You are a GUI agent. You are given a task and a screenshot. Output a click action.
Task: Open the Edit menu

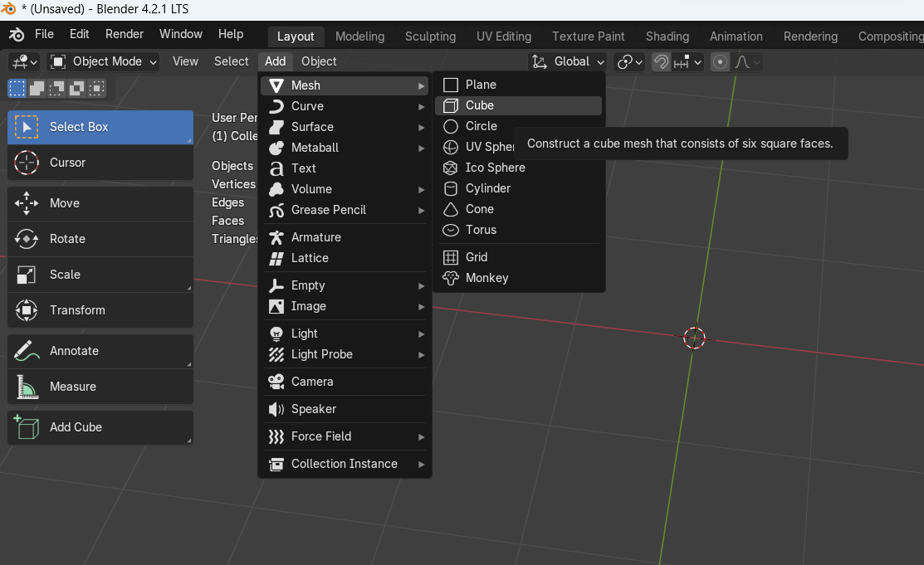click(x=80, y=34)
